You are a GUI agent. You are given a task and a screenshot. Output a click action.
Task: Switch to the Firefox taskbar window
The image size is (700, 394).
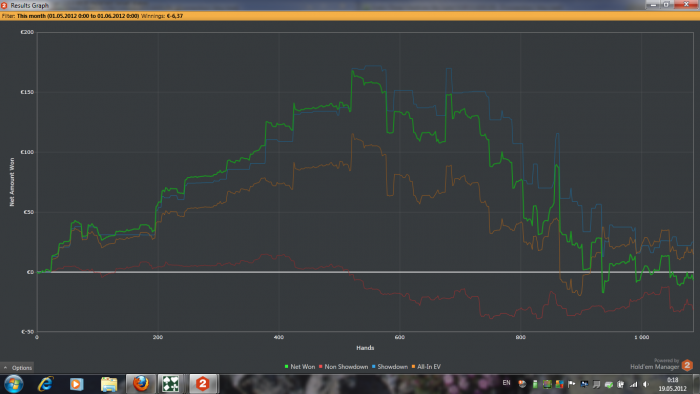coord(141,384)
